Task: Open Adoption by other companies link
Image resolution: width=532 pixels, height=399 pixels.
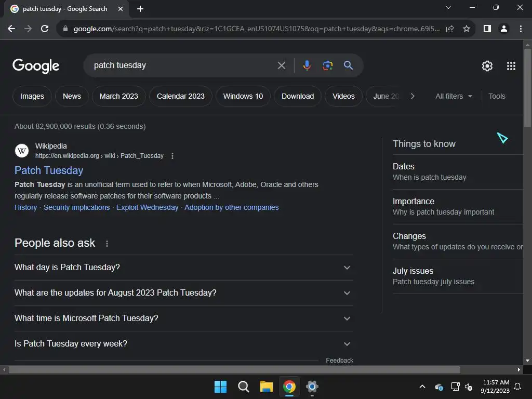Action: [231, 207]
